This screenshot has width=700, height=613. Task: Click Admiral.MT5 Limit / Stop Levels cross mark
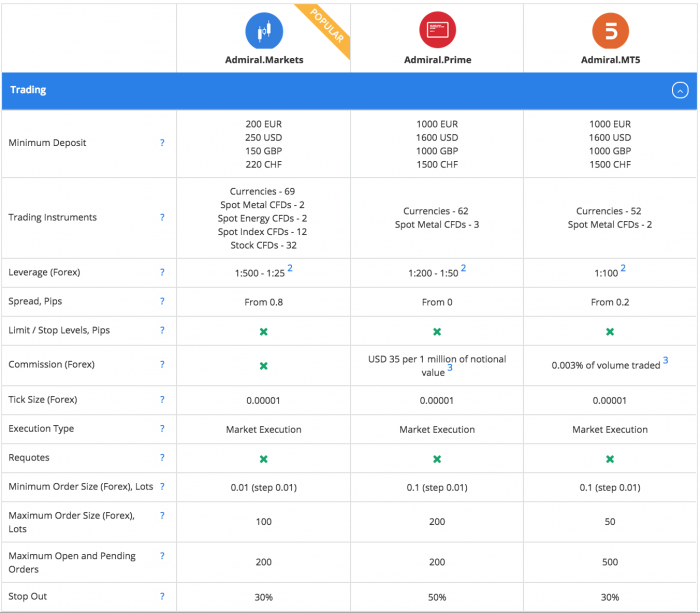tap(610, 331)
